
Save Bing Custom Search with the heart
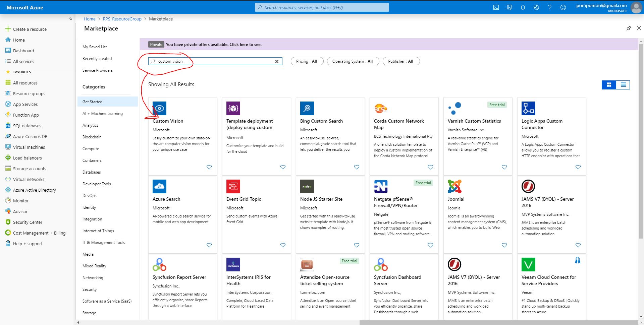(357, 167)
